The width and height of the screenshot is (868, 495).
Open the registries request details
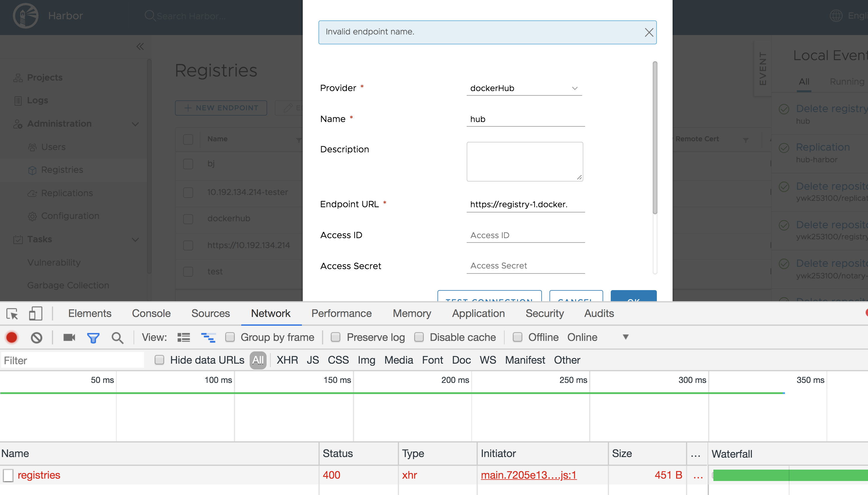point(39,475)
